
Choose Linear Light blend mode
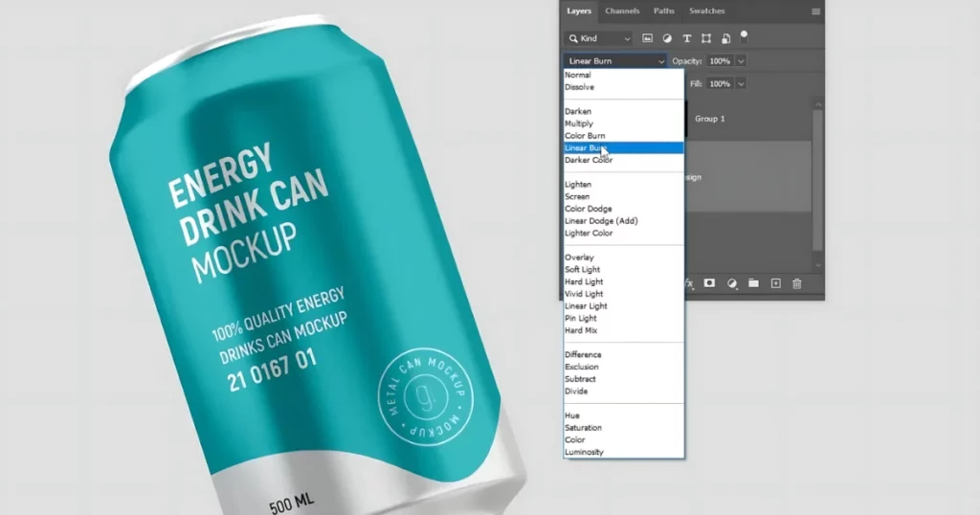click(624, 306)
